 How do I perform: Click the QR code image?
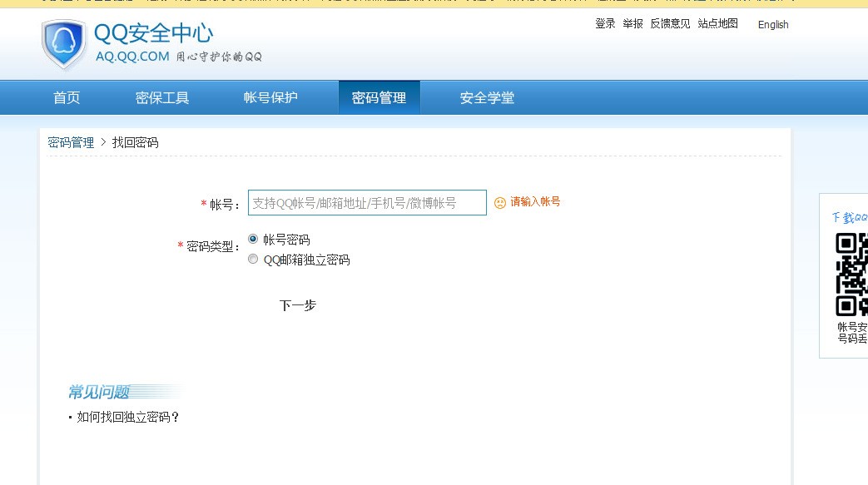tap(851, 275)
